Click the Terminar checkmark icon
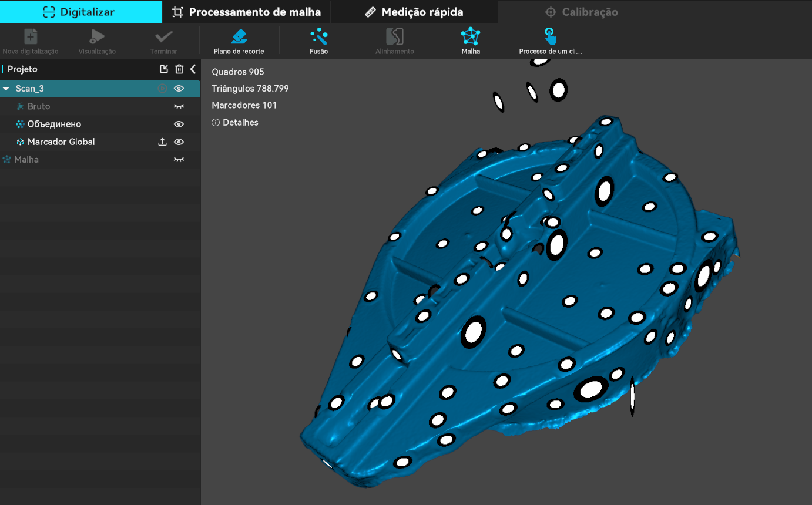Viewport: 812px width, 505px height. [163, 37]
